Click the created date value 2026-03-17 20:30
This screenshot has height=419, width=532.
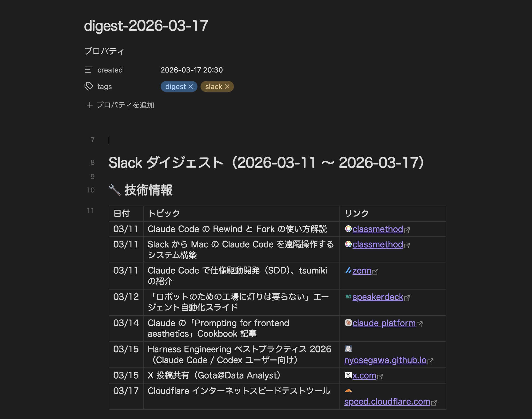point(192,70)
